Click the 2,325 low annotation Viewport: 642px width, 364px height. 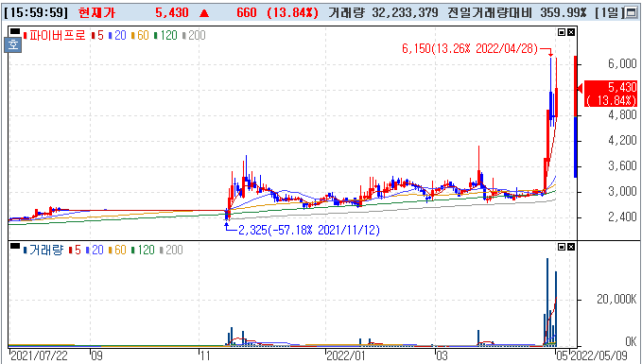coord(309,231)
